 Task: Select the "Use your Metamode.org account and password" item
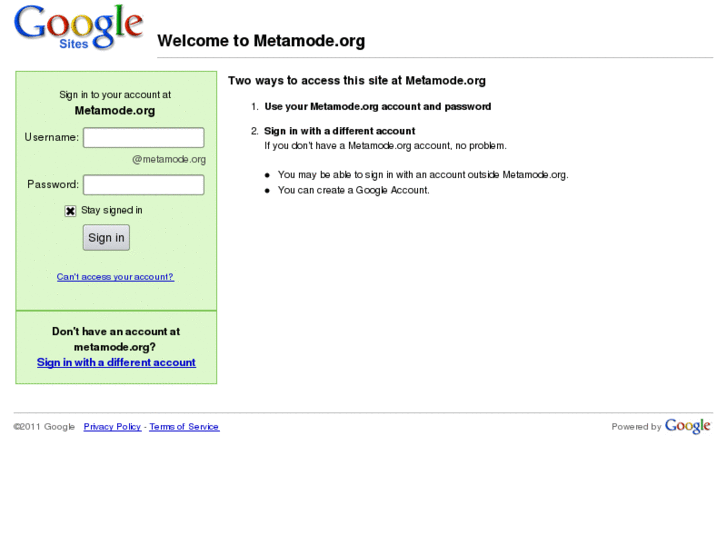tap(377, 107)
